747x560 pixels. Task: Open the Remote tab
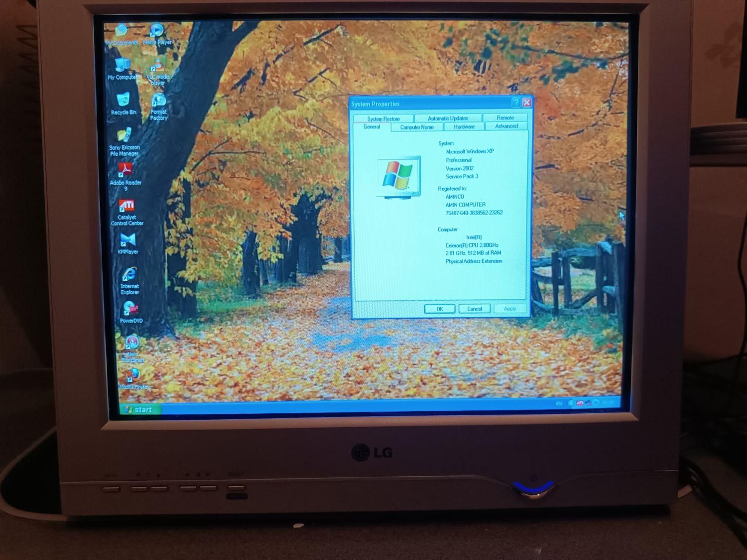point(505,118)
